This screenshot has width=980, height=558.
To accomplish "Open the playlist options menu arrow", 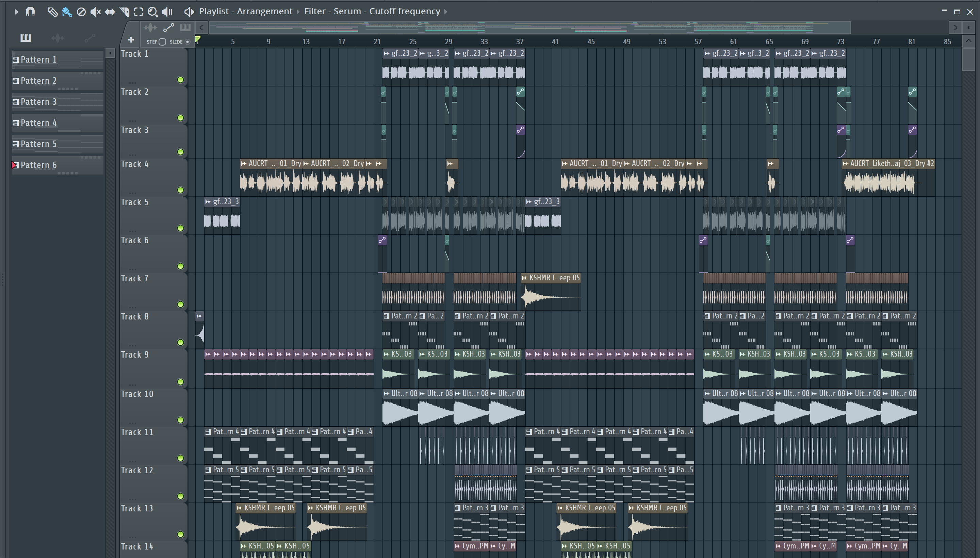I will (x=16, y=12).
